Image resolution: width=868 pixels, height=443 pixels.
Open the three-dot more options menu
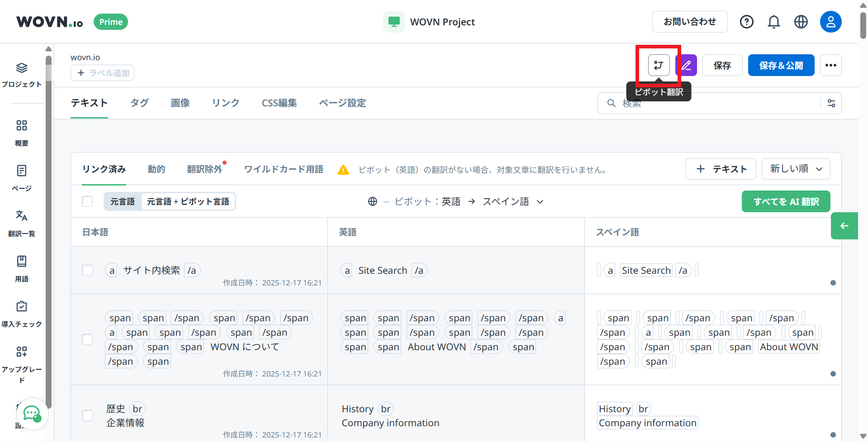tap(830, 65)
